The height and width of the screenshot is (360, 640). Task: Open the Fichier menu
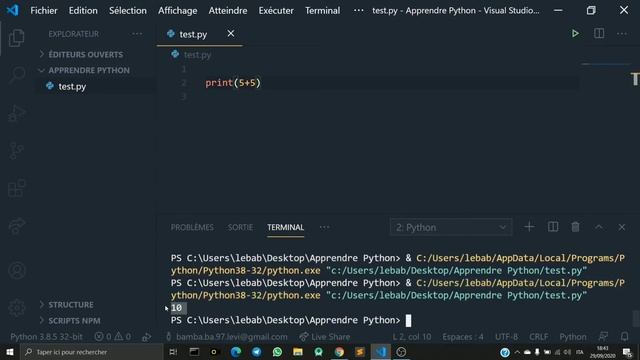(44, 11)
